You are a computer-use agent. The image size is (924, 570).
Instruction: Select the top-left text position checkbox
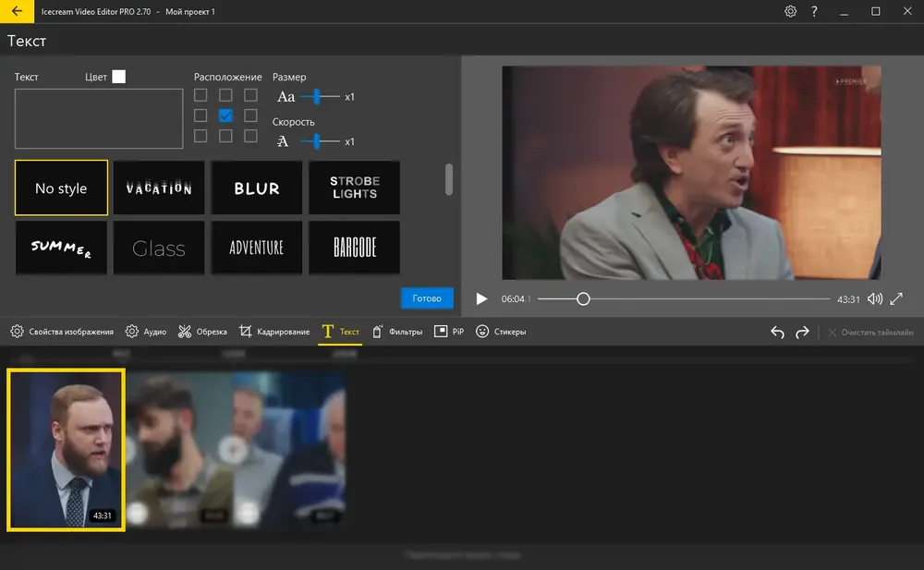201,95
